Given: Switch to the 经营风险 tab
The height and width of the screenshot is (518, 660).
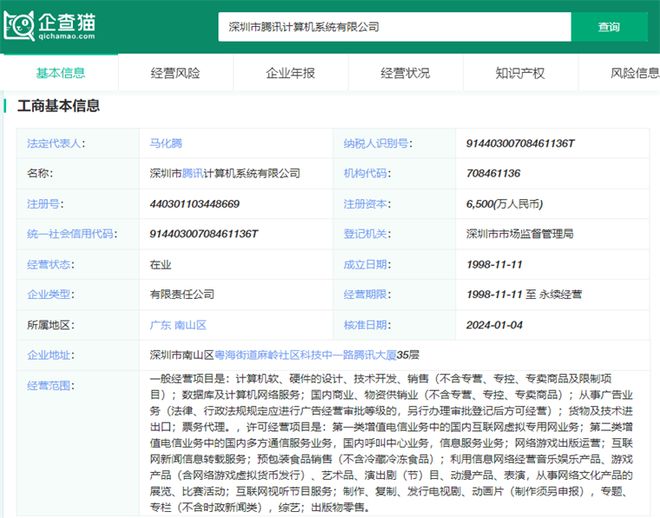Looking at the screenshot, I should [175, 73].
